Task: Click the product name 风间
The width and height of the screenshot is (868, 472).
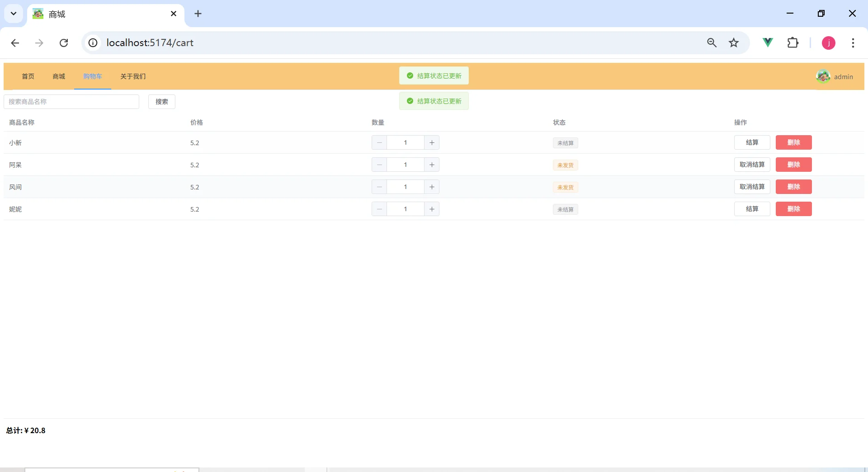Action: [x=15, y=187]
